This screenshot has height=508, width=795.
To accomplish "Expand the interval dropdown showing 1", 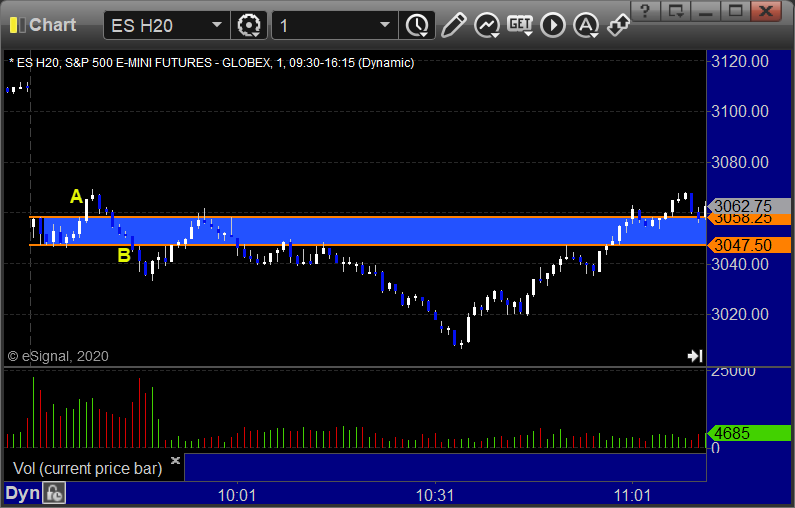I will coord(385,25).
